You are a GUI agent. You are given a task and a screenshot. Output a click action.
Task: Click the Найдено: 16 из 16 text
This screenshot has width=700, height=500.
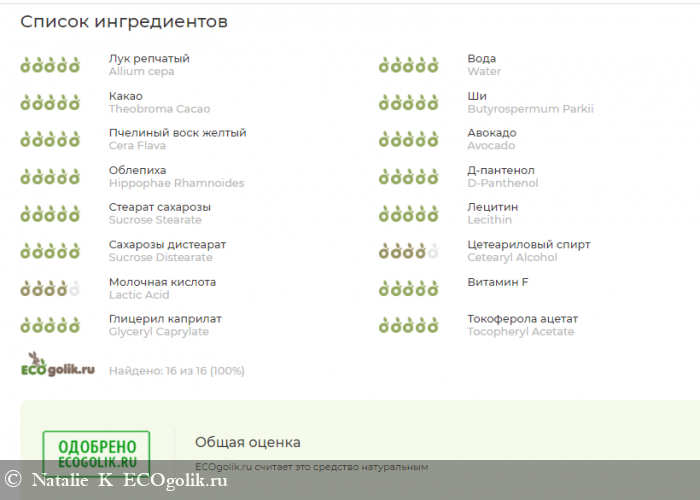[176, 371]
